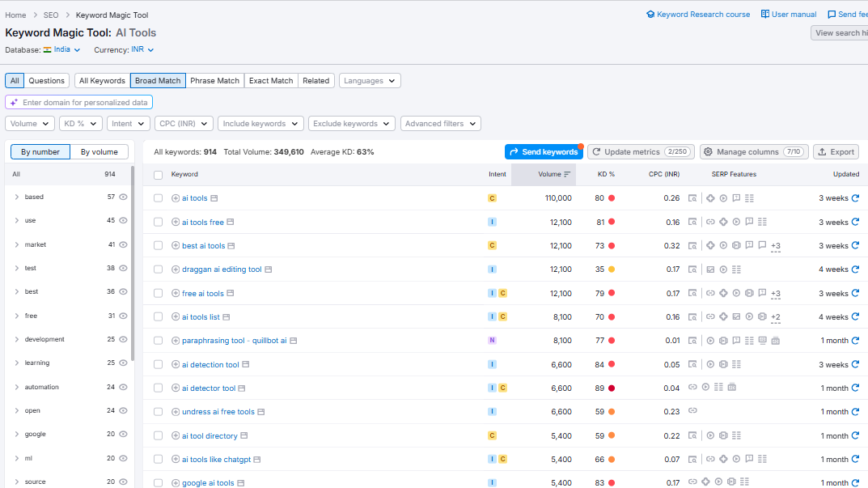Add 'ai tools' keyword via plus icon
This screenshot has height=488, width=868.
tap(176, 198)
